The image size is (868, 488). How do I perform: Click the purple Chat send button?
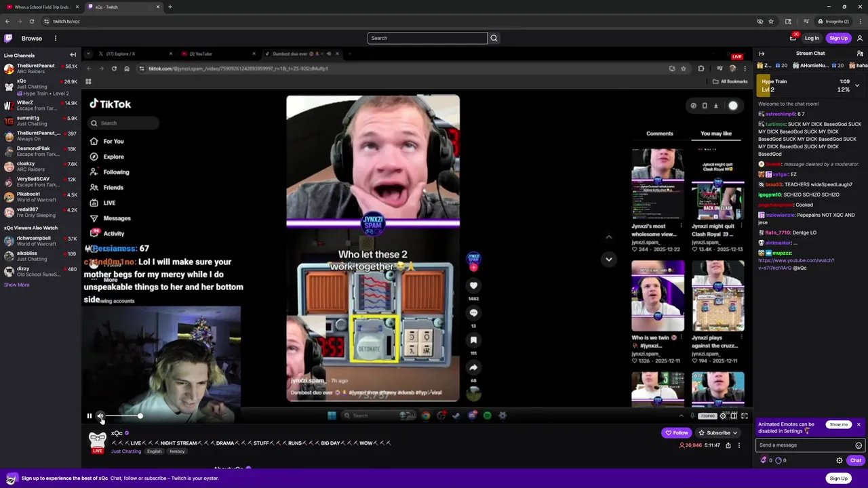coord(856,460)
